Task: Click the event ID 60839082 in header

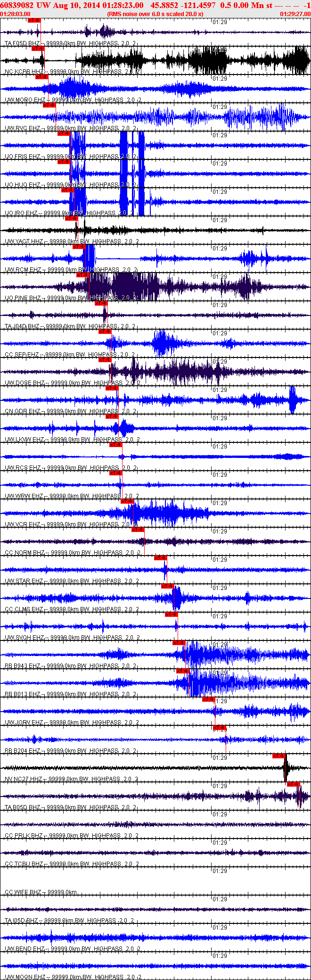Action: (x=17, y=5)
